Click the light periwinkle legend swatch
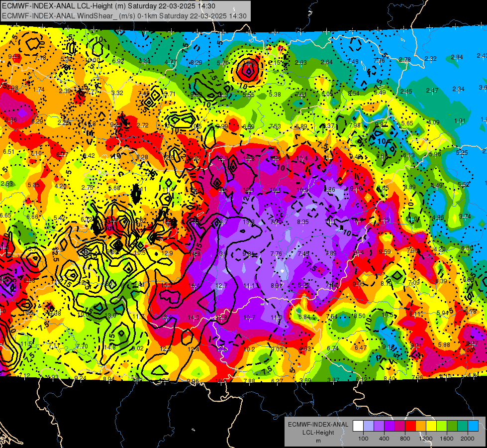 369,426
